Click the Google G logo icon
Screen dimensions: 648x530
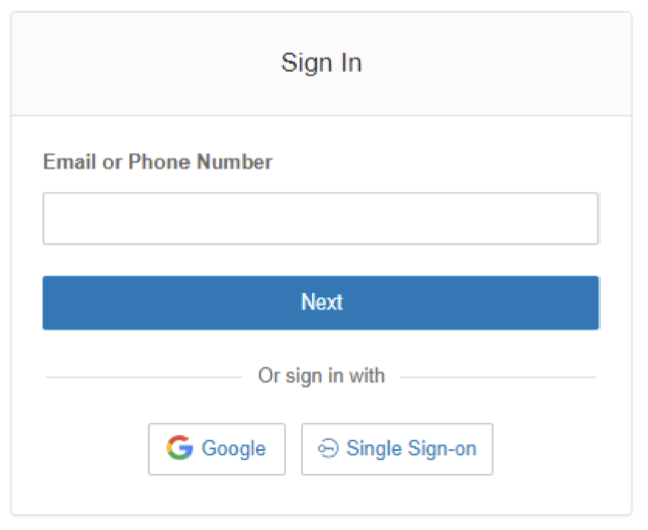tap(180, 448)
